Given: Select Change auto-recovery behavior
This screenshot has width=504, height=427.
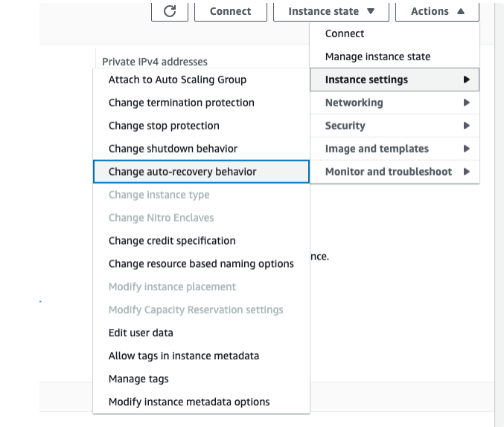Looking at the screenshot, I should point(182,172).
